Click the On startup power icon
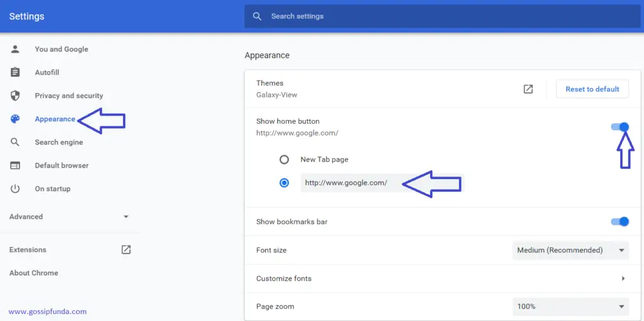Image resolution: width=644 pixels, height=321 pixels. 15,189
